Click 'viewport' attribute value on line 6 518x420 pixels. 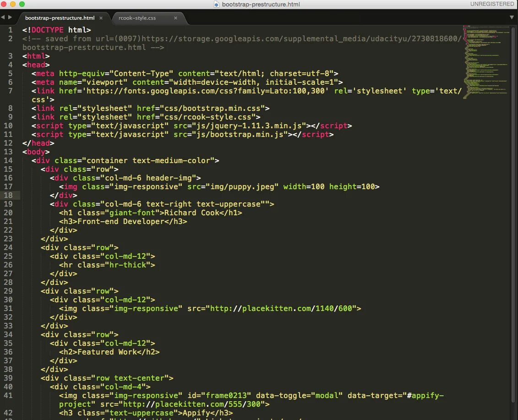pos(105,82)
